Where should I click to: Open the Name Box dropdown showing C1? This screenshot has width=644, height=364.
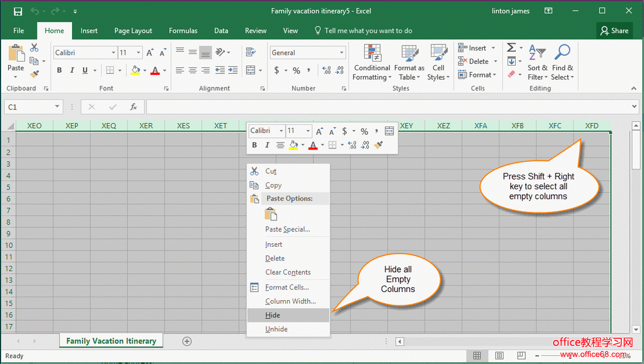pos(57,107)
